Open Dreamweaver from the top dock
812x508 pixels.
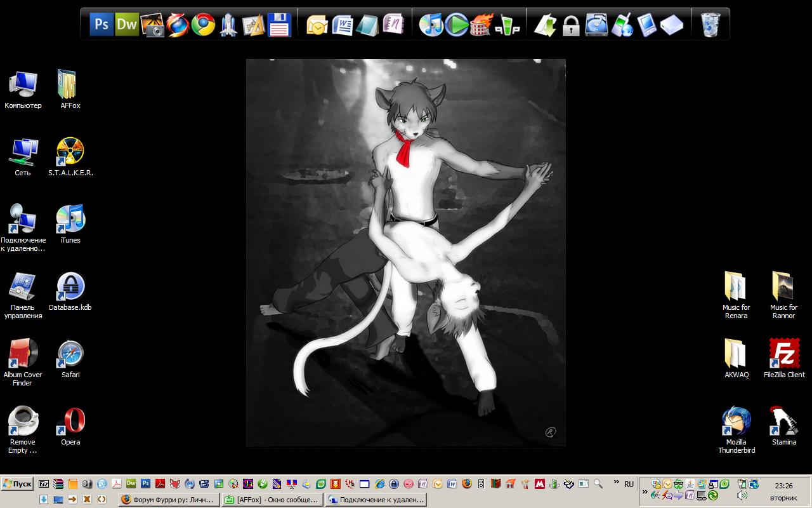pyautogui.click(x=127, y=25)
